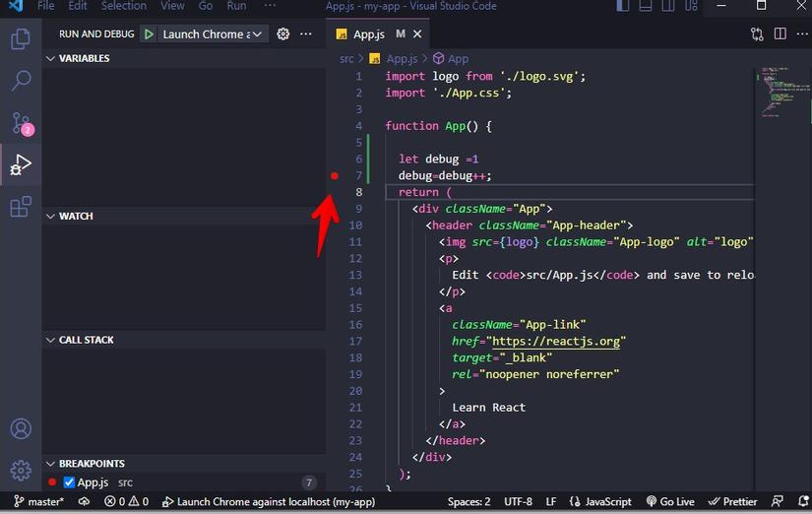Open the Explorer view in activity bar

tap(20, 39)
